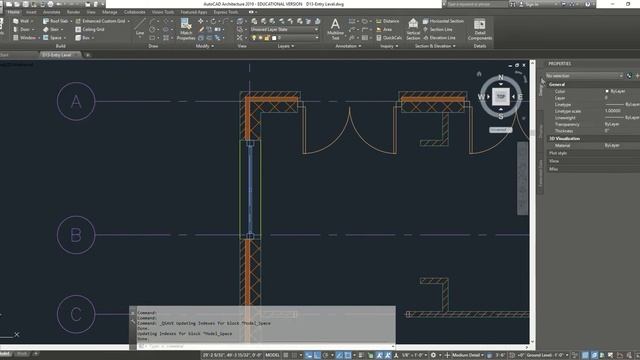This screenshot has width=640, height=360.
Task: Select the Line draw tool
Action: coord(140,27)
